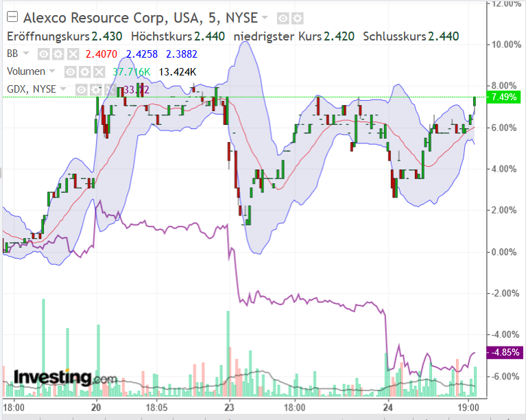Click the 18:05 time axis label
This screenshot has height=420, width=526.
pyautogui.click(x=156, y=408)
